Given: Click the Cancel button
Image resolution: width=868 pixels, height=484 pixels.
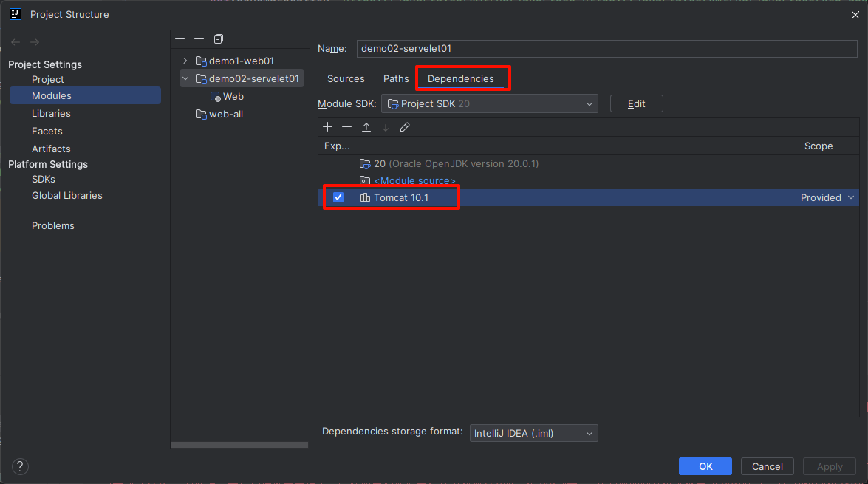Looking at the screenshot, I should 768,466.
